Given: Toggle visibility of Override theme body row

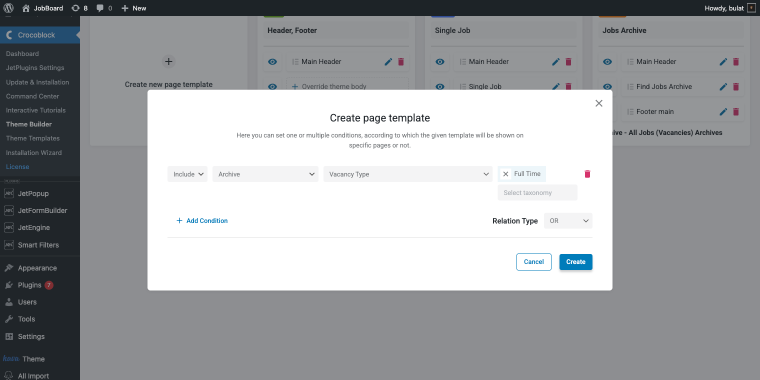Looking at the screenshot, I should (272, 87).
